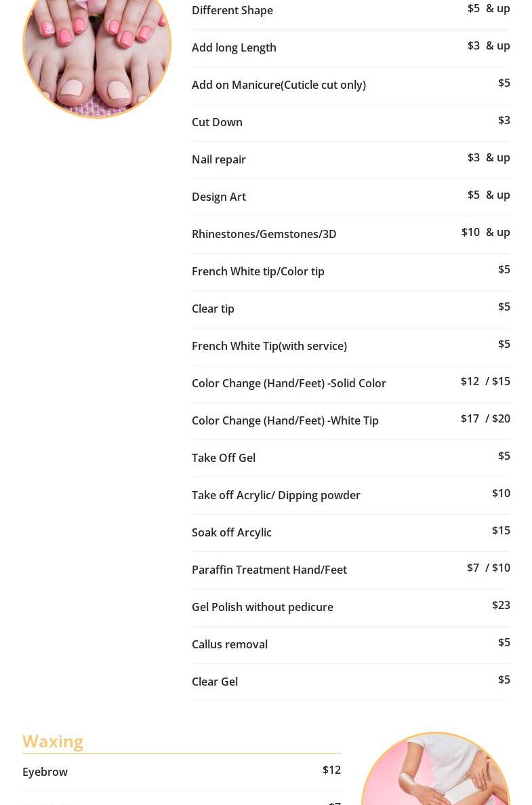The image size is (532, 805).
Task: Select French White tip/Color tip
Action: [x=258, y=271]
